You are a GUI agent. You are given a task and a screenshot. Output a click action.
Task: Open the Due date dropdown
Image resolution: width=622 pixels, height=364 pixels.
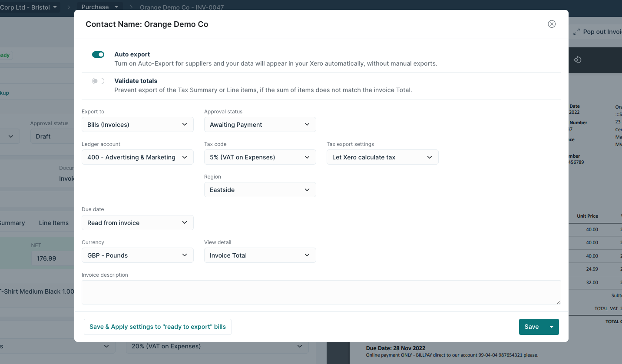click(x=137, y=223)
